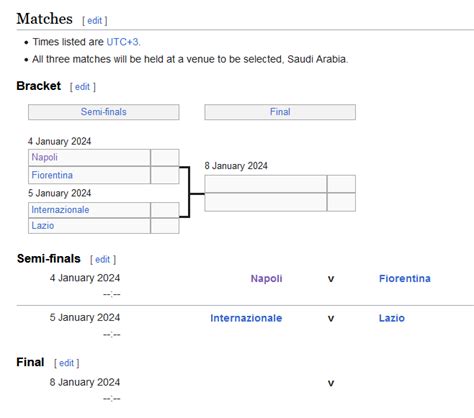Open bold Lazio link in semi-finals match
This screenshot has width=474, height=418.
coord(392,318)
